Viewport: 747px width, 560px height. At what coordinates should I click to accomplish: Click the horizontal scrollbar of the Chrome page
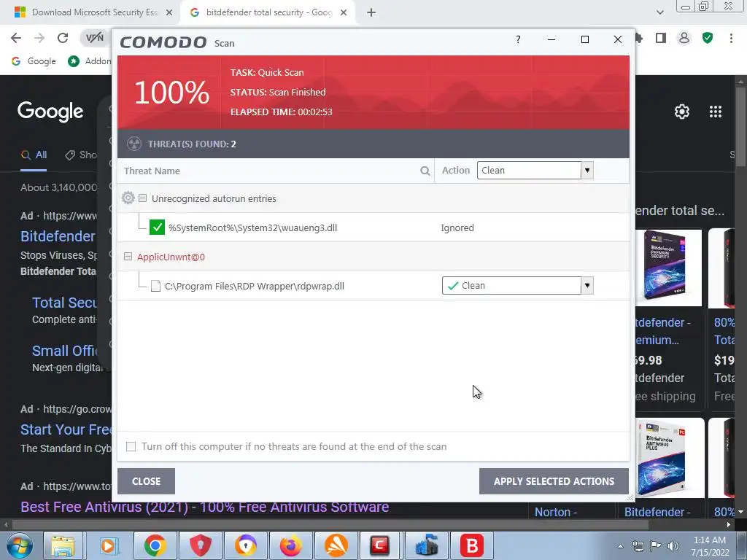click(330, 525)
